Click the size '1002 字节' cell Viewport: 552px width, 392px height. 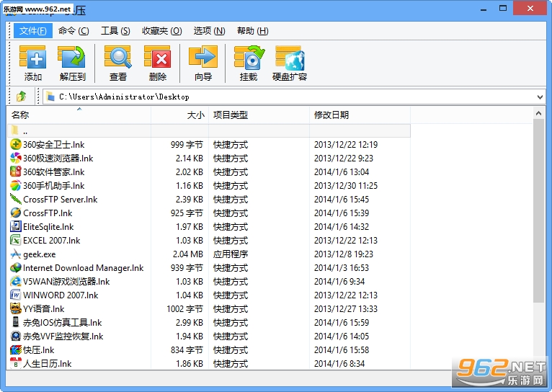(184, 309)
